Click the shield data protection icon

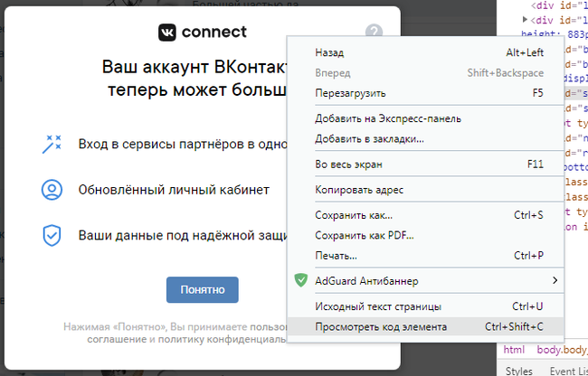click(52, 235)
